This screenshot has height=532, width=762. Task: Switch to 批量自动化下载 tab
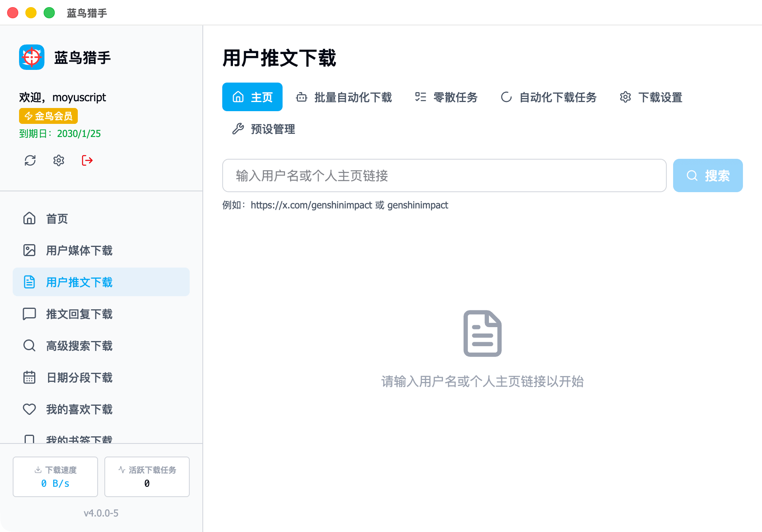(344, 97)
